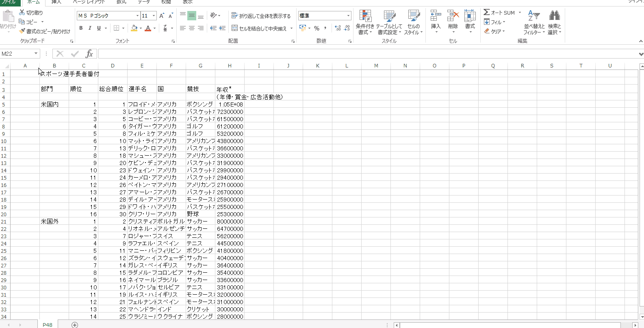
Task: Click the format painter brush icon
Action: click(22, 31)
